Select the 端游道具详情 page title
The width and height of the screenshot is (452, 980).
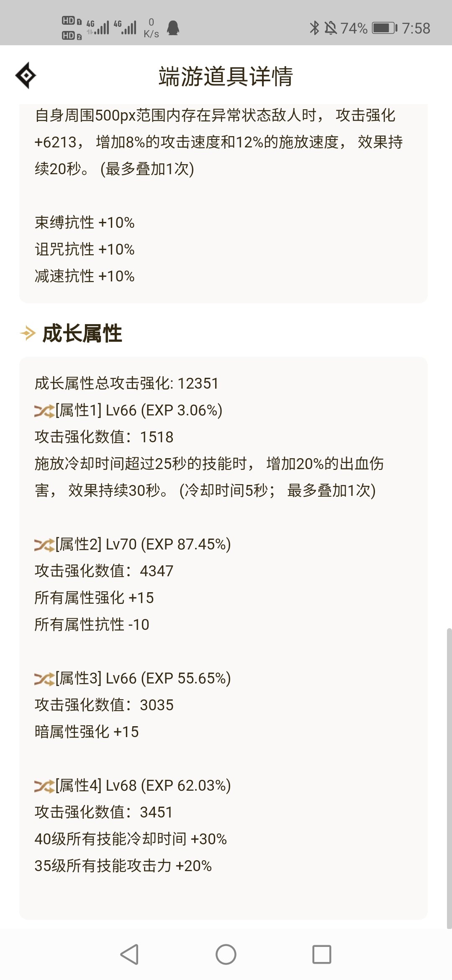226,76
